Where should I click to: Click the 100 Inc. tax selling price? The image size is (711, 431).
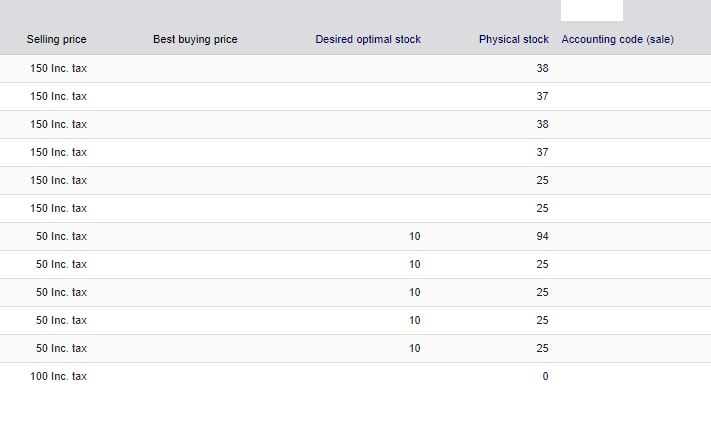tap(58, 376)
